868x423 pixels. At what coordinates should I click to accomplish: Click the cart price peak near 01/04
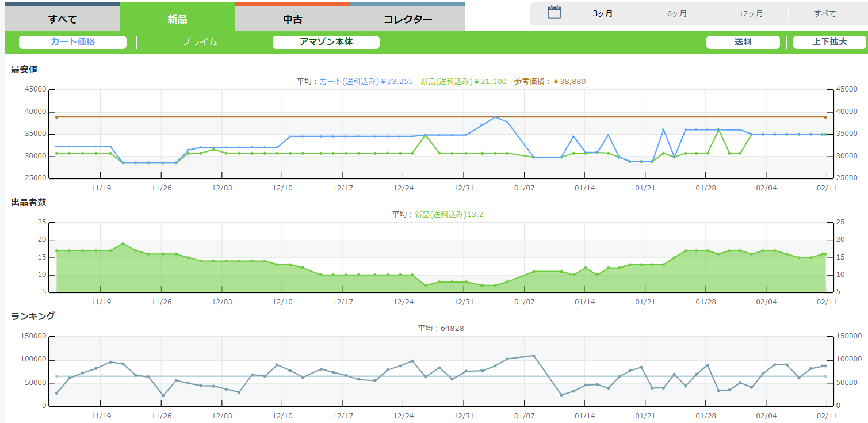(x=495, y=117)
